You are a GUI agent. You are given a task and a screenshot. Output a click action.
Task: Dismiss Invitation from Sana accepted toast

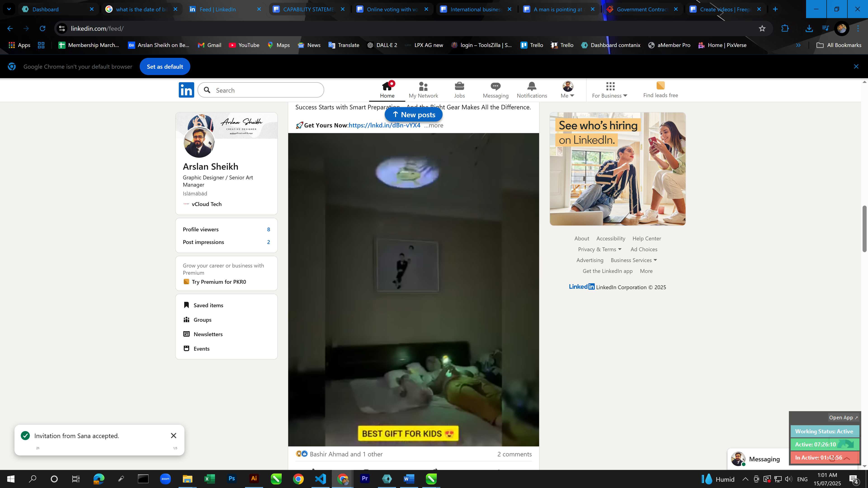click(174, 436)
